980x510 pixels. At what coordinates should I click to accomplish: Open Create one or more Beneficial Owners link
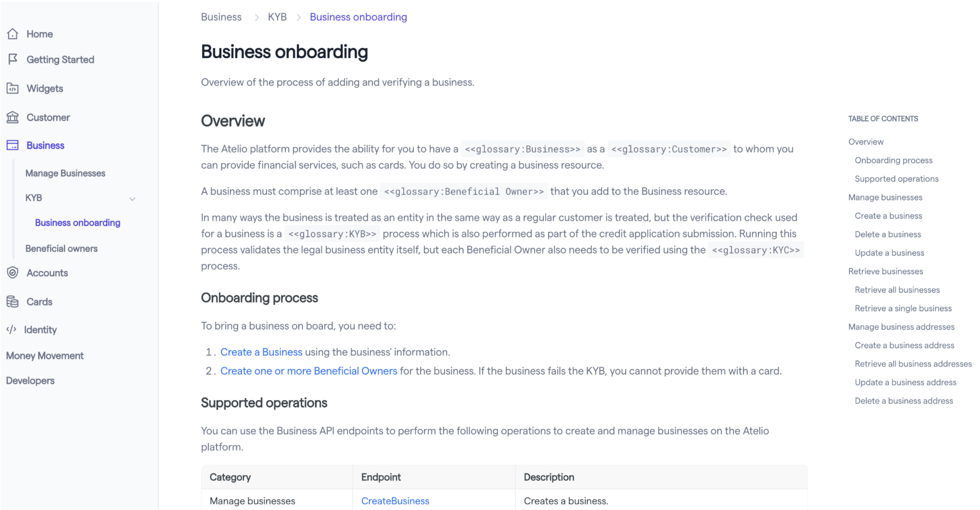309,371
